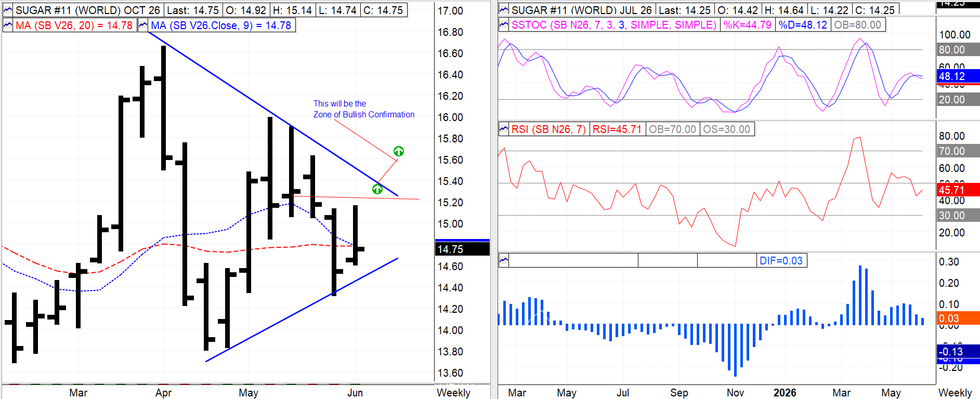Viewport: 980px width, 399px height.
Task: Click the 14.75 current price tag on the axis
Action: coord(462,249)
